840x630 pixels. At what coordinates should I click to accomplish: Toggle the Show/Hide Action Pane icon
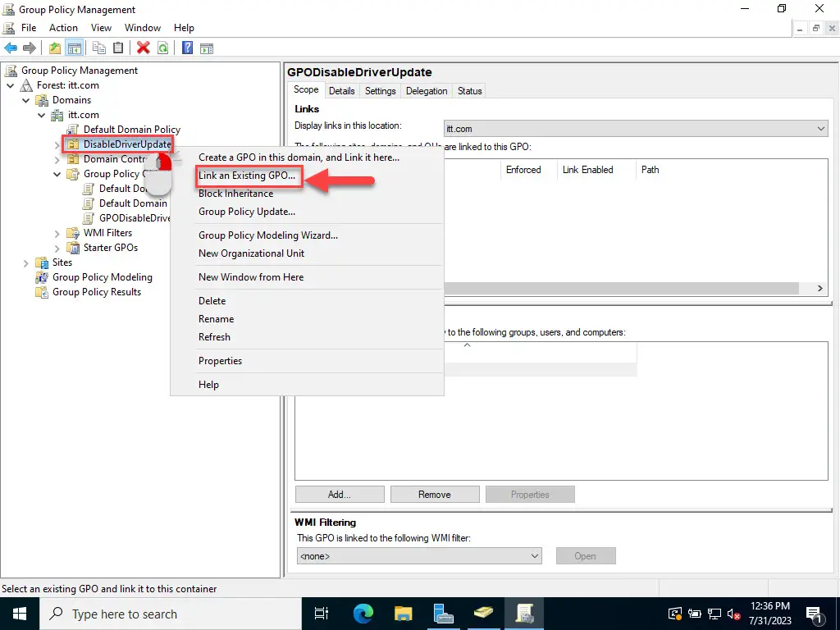pyautogui.click(x=207, y=48)
